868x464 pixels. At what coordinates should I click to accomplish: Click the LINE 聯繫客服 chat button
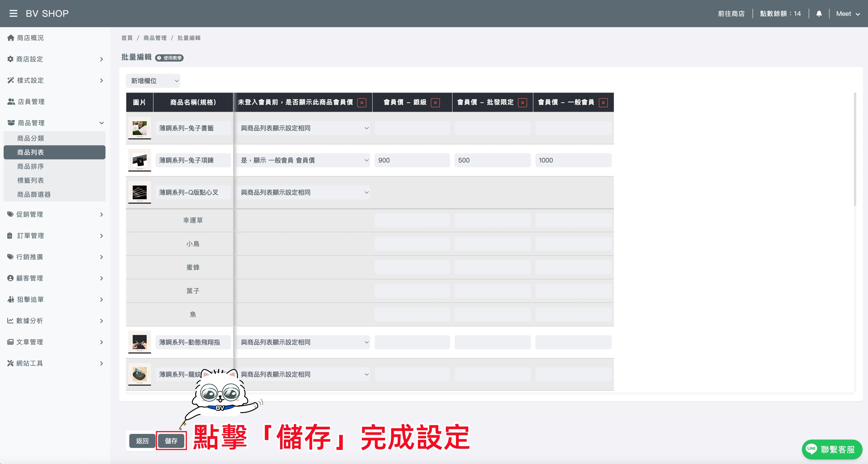pyautogui.click(x=832, y=449)
